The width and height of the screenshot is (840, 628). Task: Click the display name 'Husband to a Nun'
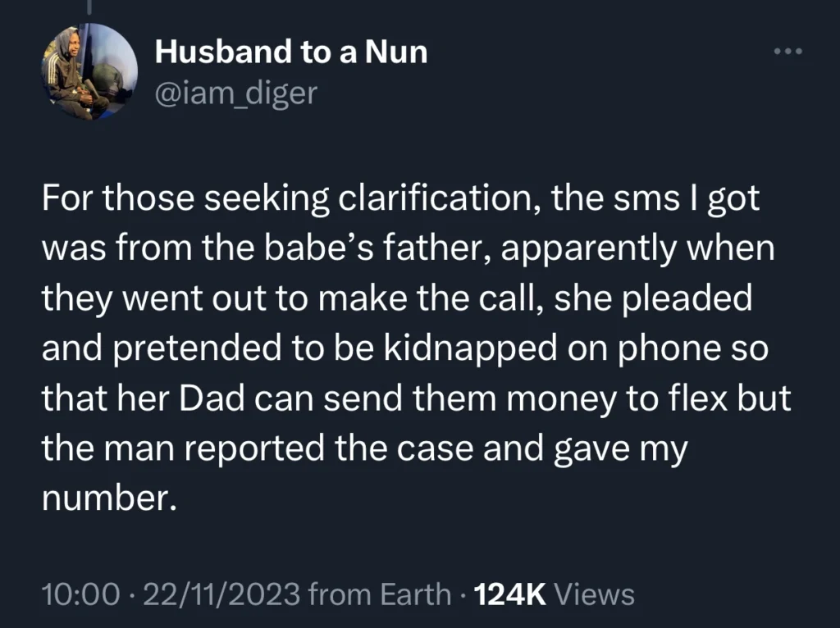click(290, 52)
